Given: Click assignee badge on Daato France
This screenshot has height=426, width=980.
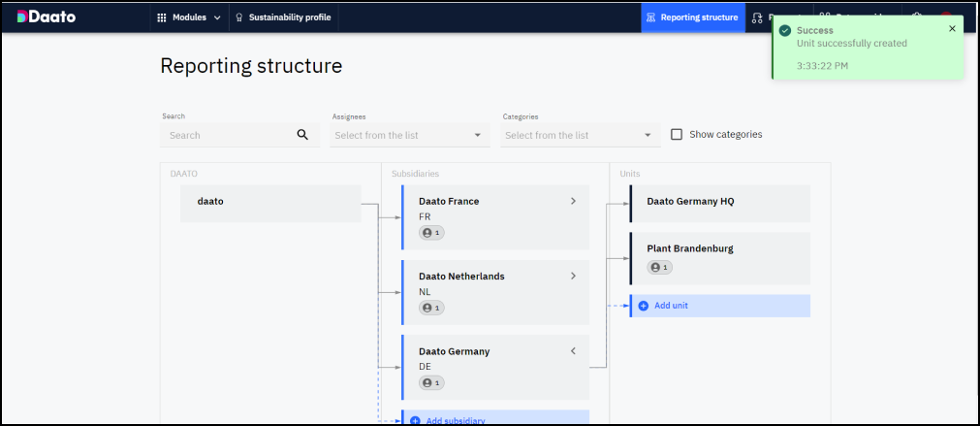Looking at the screenshot, I should click(431, 233).
